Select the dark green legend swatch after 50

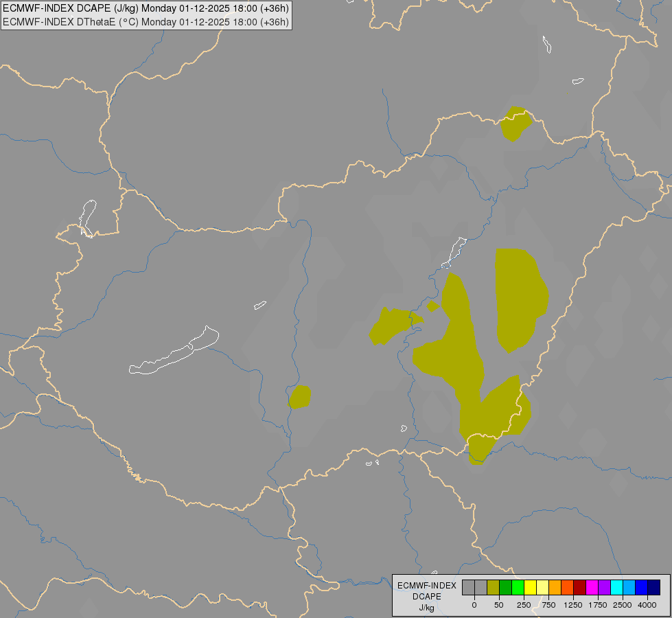click(505, 588)
